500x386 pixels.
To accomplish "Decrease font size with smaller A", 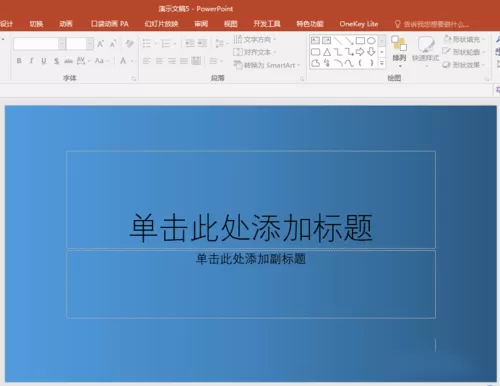I will point(113,44).
